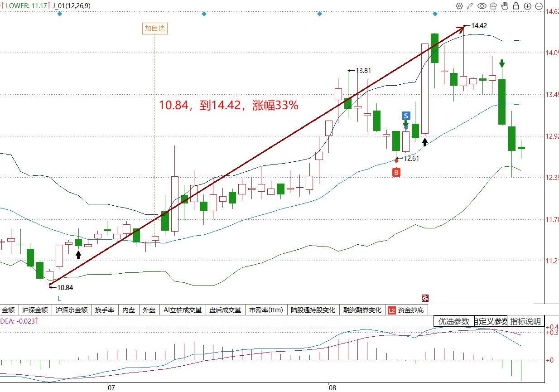Image resolution: width=559 pixels, height=392 pixels.
Task: Switch to the 盘后成交量 tab
Action: [x=225, y=310]
